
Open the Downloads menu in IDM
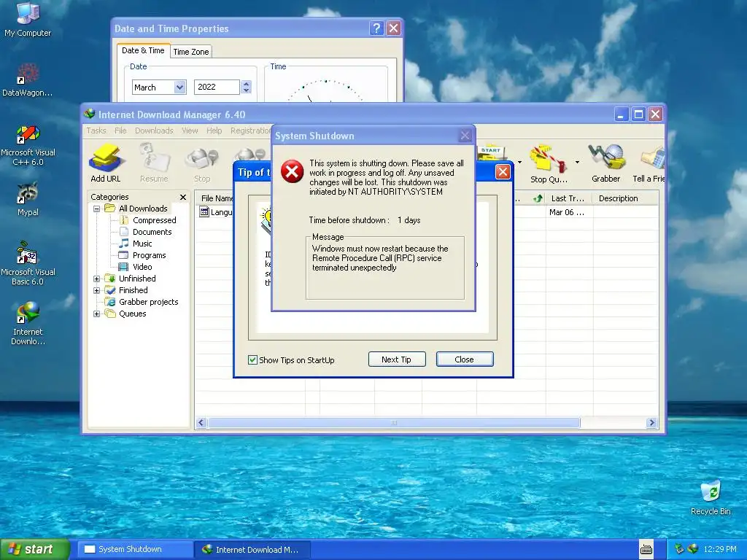154,131
